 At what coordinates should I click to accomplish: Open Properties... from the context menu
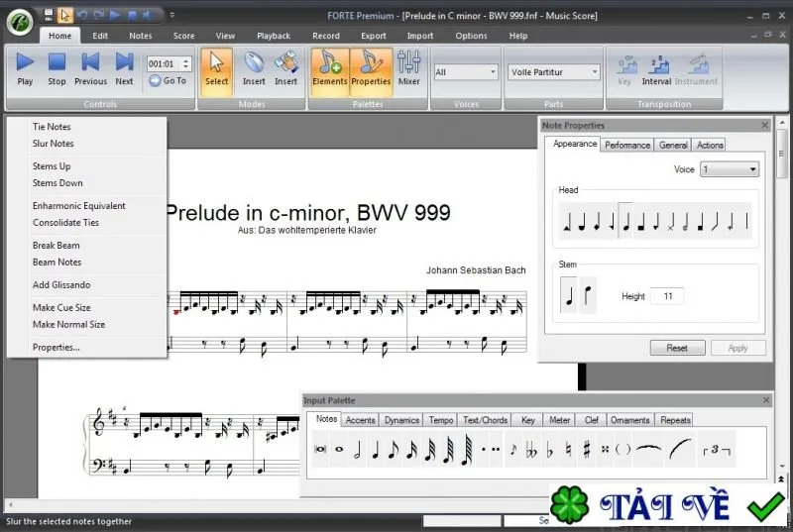pyautogui.click(x=86, y=348)
